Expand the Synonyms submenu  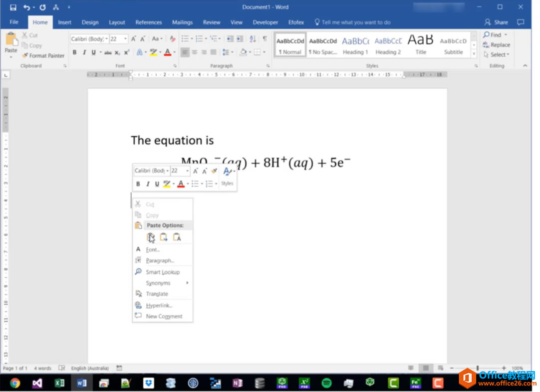point(162,283)
